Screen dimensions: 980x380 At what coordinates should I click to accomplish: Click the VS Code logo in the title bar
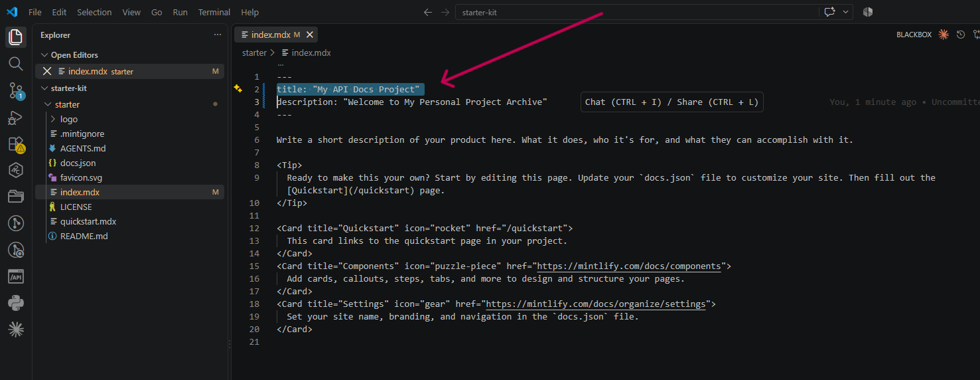click(x=12, y=12)
